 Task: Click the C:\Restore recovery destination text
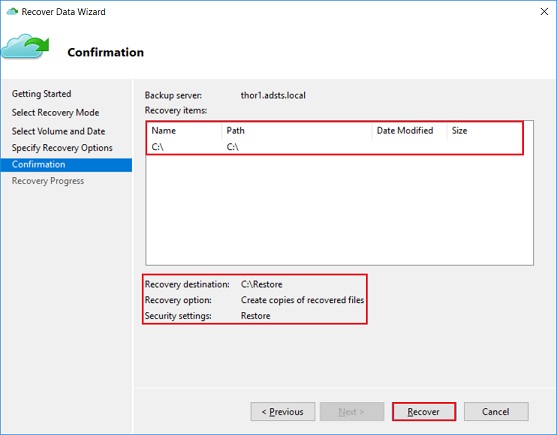[262, 284]
